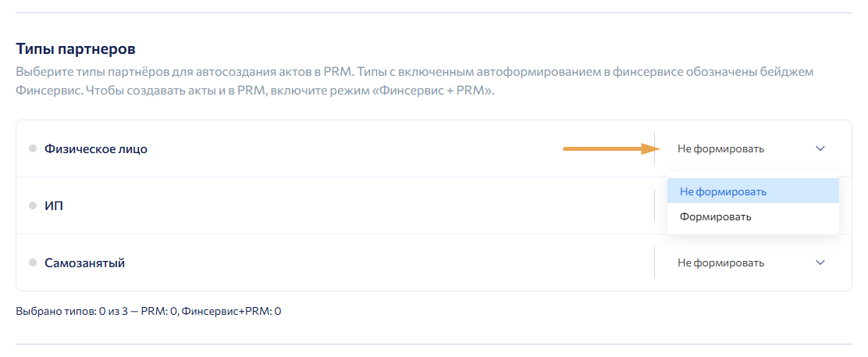Viewport: 868px width, 357px height.
Task: Open the Самозанятый 'Не формировать' selector field
Action: [x=720, y=262]
